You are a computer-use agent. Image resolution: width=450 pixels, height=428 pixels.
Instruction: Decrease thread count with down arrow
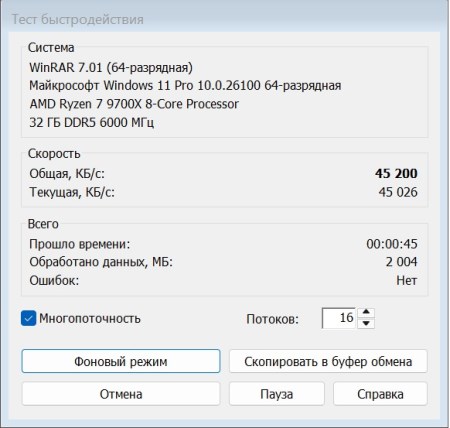[x=366, y=323]
